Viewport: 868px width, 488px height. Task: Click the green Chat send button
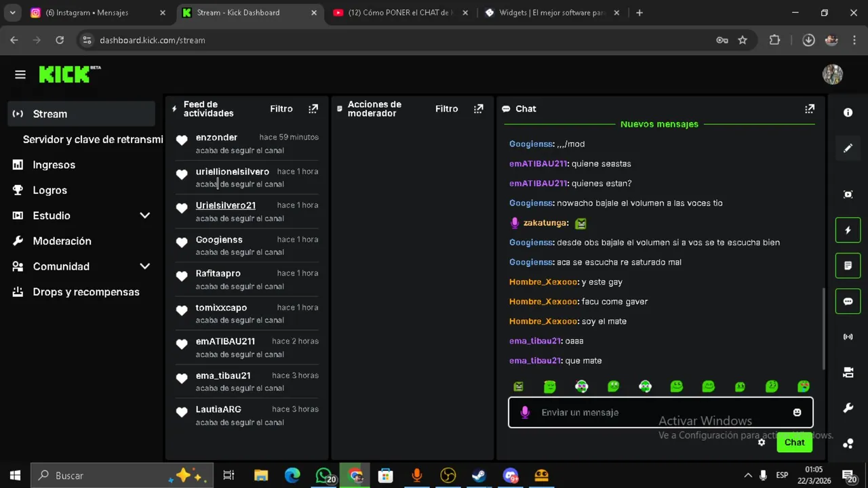794,443
